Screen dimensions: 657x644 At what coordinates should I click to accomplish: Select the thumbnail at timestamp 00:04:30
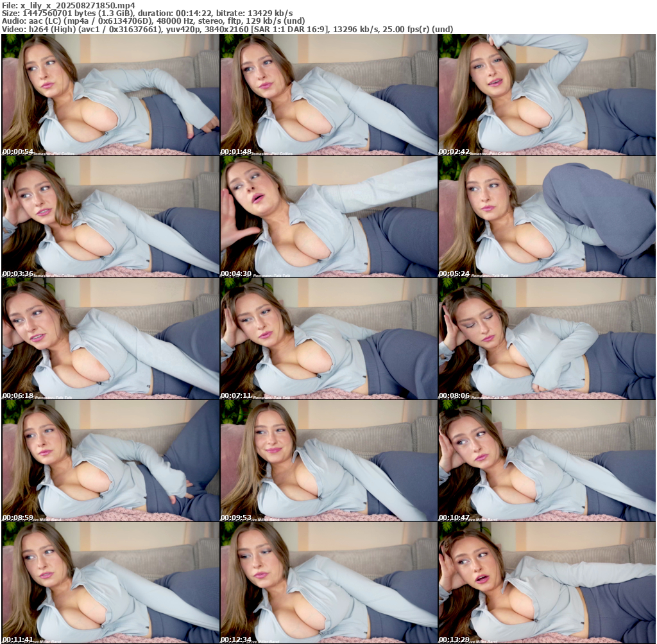tap(329, 217)
